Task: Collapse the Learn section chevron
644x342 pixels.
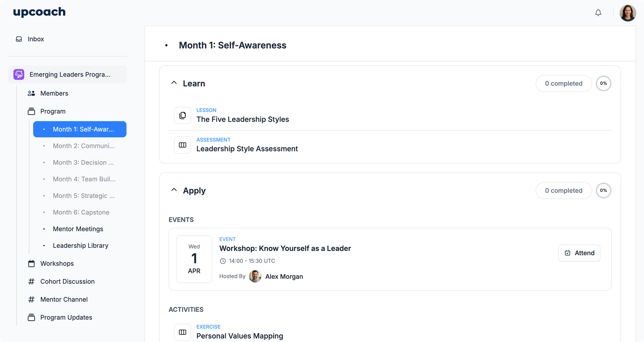Action: click(174, 83)
